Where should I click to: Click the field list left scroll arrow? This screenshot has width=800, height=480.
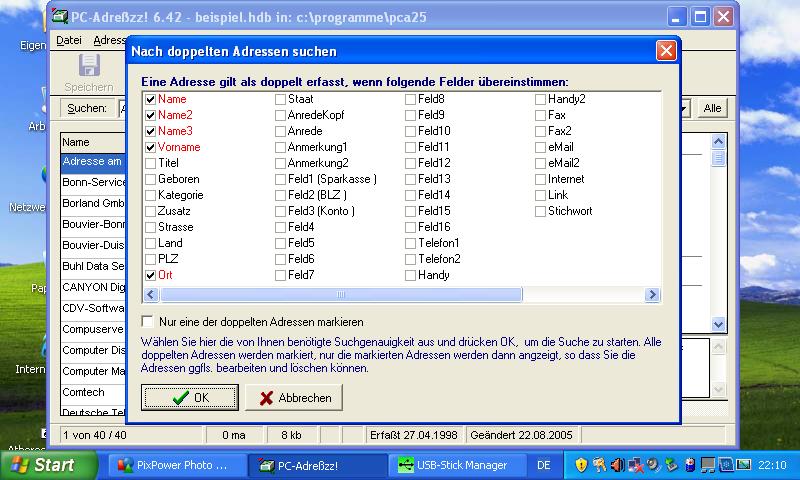[x=152, y=295]
